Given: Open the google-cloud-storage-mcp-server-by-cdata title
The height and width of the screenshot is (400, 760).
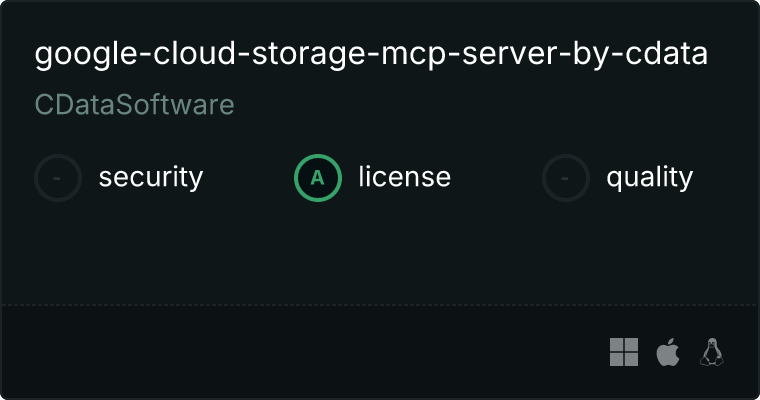Looking at the screenshot, I should tap(371, 54).
